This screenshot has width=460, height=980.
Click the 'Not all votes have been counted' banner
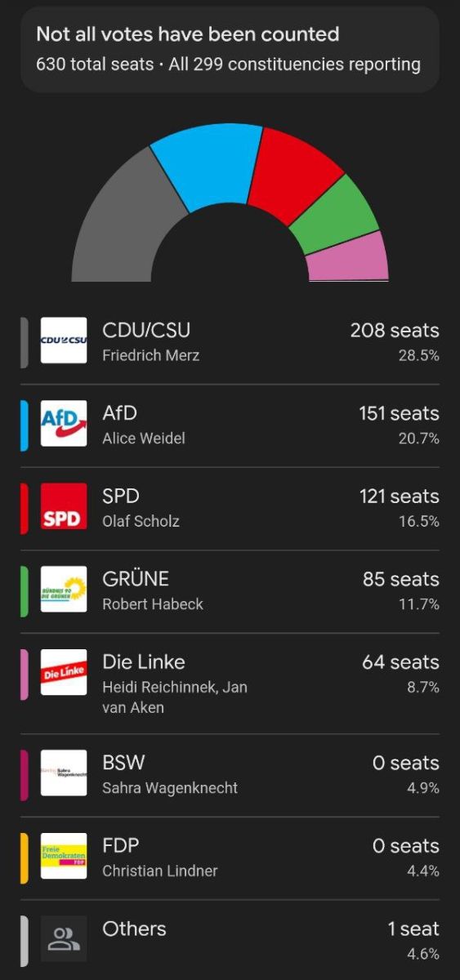(230, 49)
